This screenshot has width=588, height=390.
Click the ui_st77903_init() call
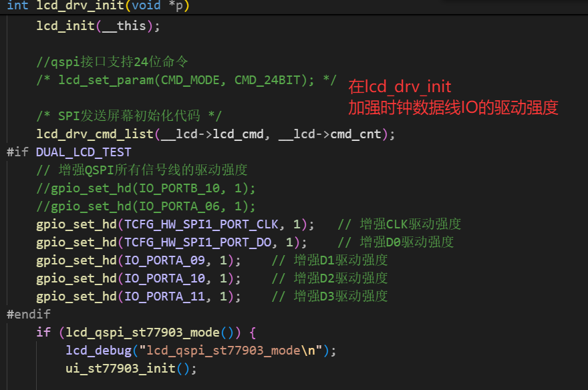point(128,368)
